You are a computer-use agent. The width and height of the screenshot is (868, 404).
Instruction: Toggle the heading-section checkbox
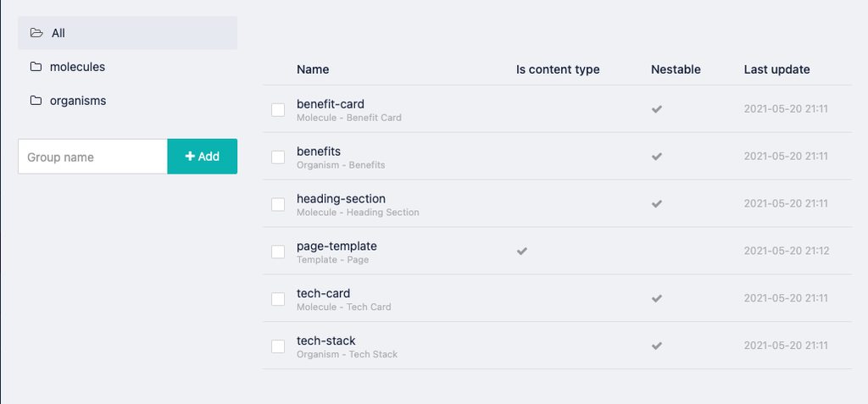point(278,204)
